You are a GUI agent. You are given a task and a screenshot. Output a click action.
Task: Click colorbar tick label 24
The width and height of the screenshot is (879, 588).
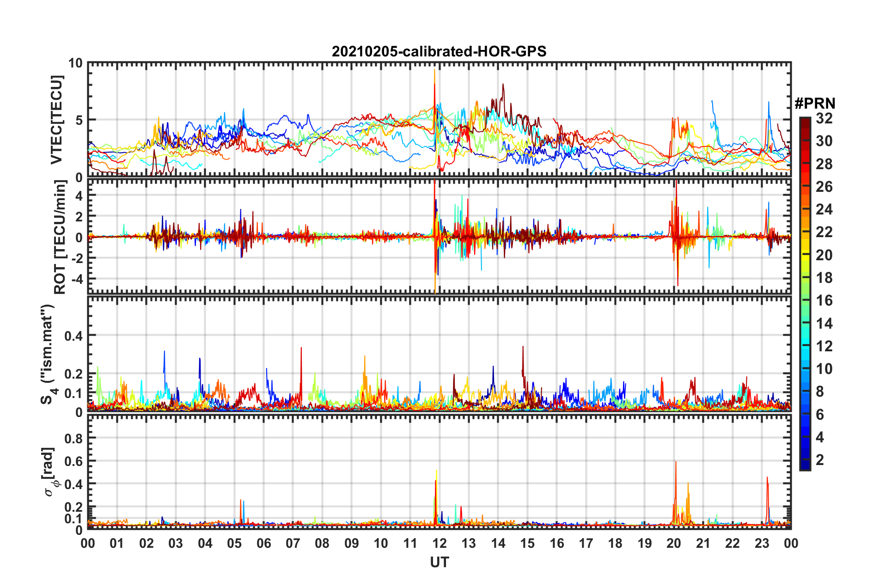824,209
